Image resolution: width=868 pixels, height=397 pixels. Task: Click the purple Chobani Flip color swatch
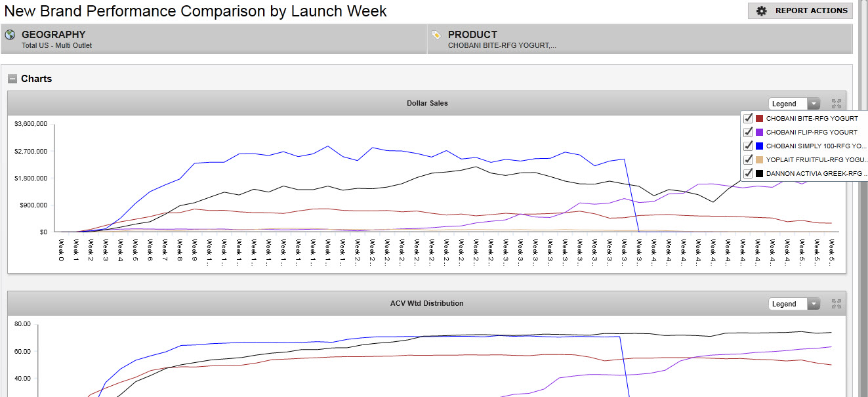(x=760, y=133)
